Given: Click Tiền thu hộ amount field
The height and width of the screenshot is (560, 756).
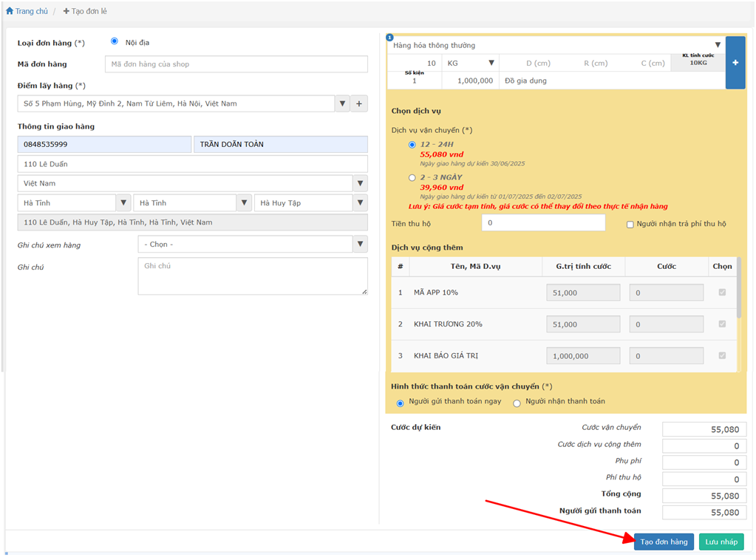Looking at the screenshot, I should click(543, 222).
